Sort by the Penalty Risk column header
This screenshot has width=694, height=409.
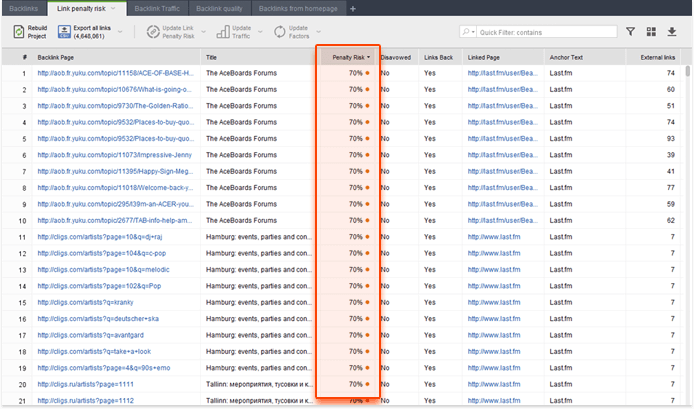(x=347, y=58)
